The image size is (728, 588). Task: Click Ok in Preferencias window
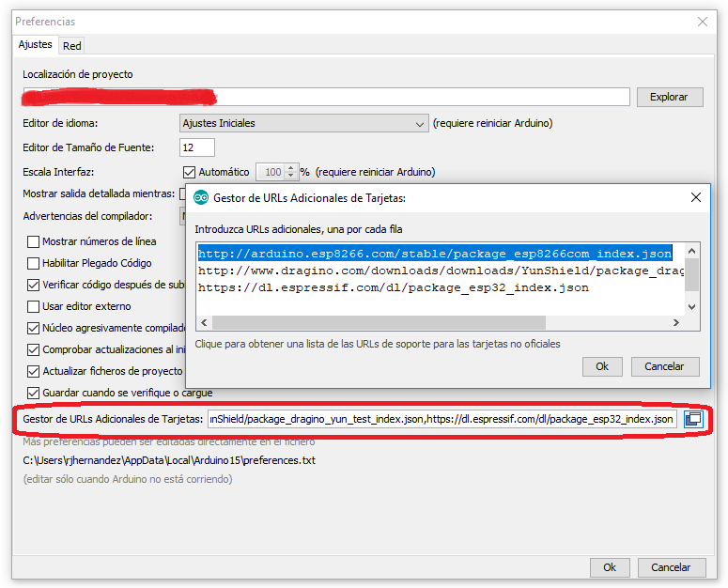(x=610, y=567)
